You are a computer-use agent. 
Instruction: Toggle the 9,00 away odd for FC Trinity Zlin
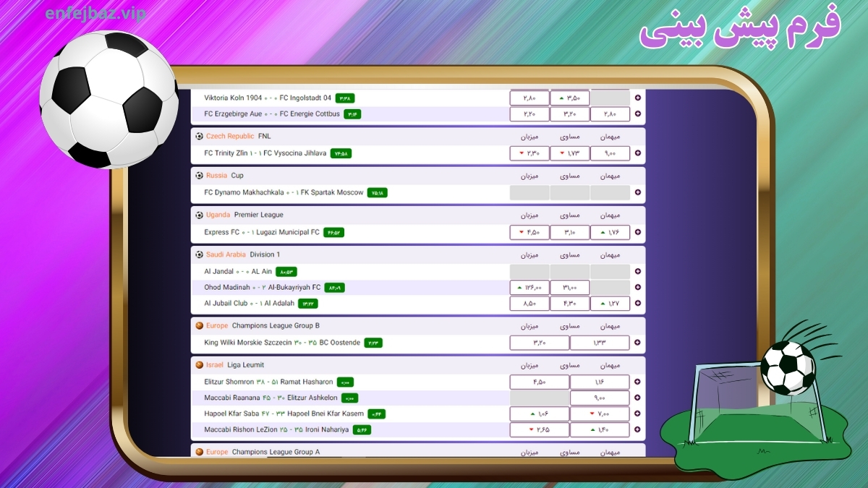coord(610,153)
